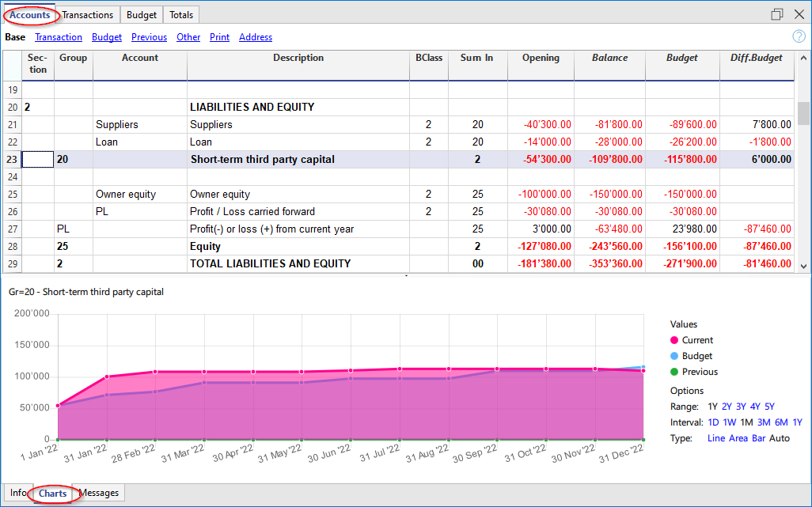Change chart type to Line
This screenshot has height=507, width=812.
tap(715, 438)
